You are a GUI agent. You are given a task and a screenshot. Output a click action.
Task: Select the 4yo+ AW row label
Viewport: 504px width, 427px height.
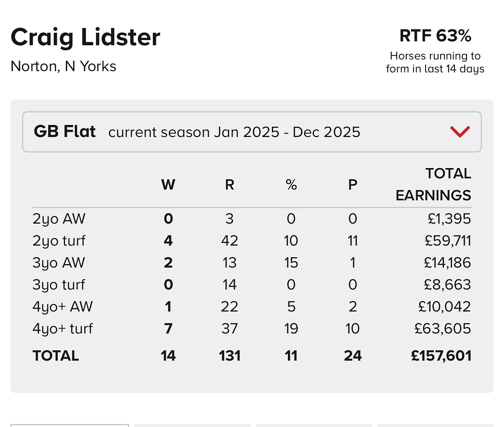[62, 307]
